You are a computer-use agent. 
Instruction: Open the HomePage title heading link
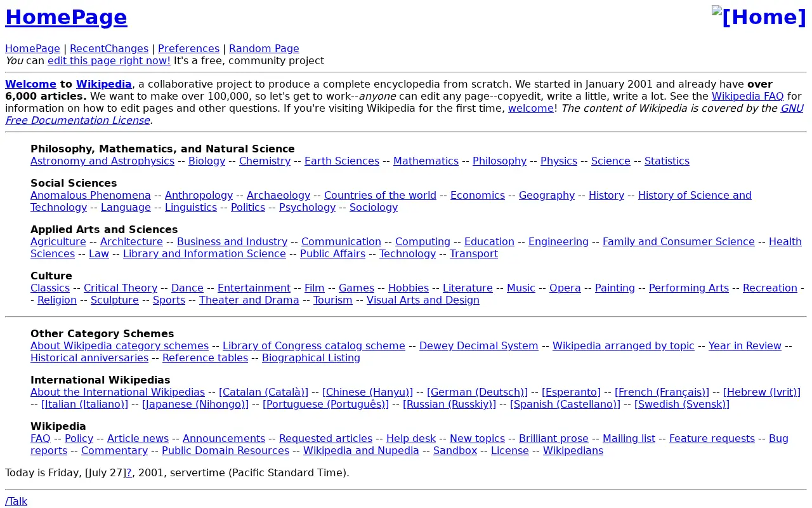(x=66, y=17)
